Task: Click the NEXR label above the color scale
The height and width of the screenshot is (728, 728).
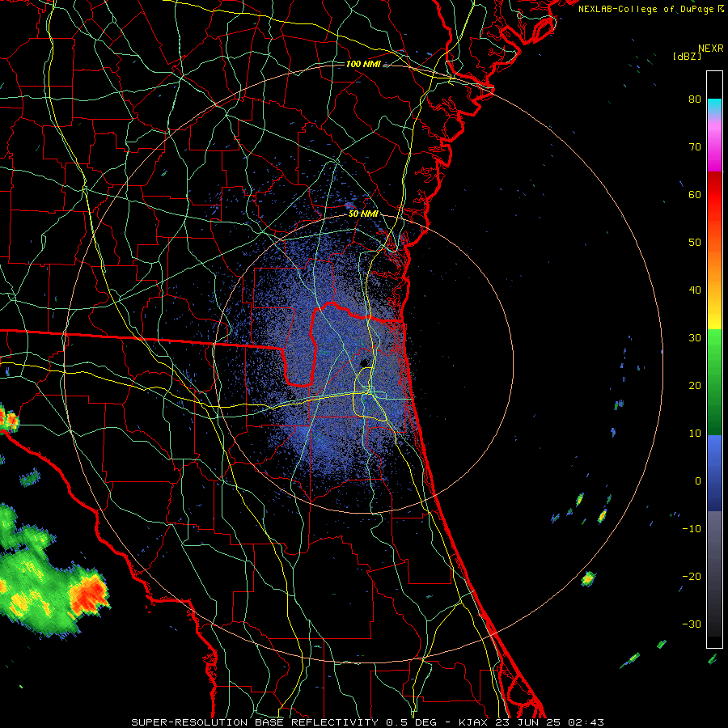Action: coord(710,49)
